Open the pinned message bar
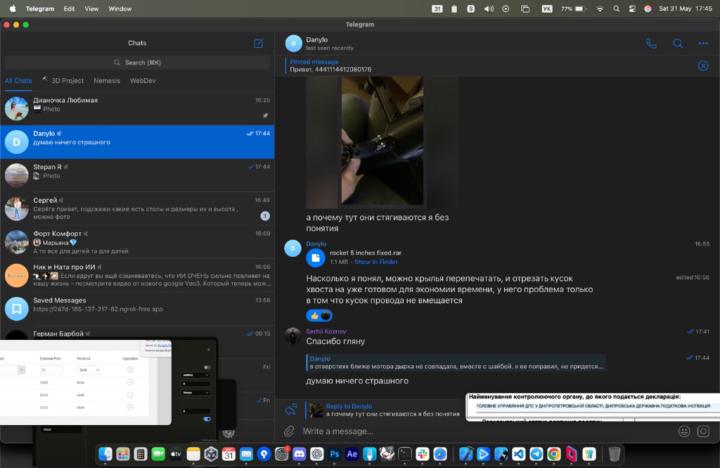Image resolution: width=720 pixels, height=468 pixels. coord(489,66)
